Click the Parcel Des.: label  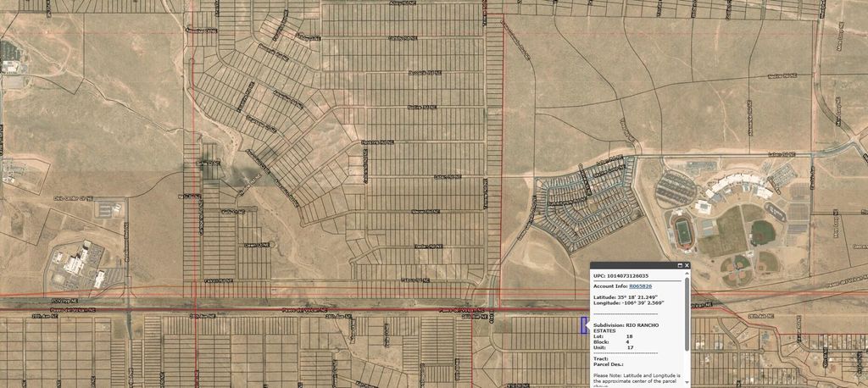(x=608, y=364)
